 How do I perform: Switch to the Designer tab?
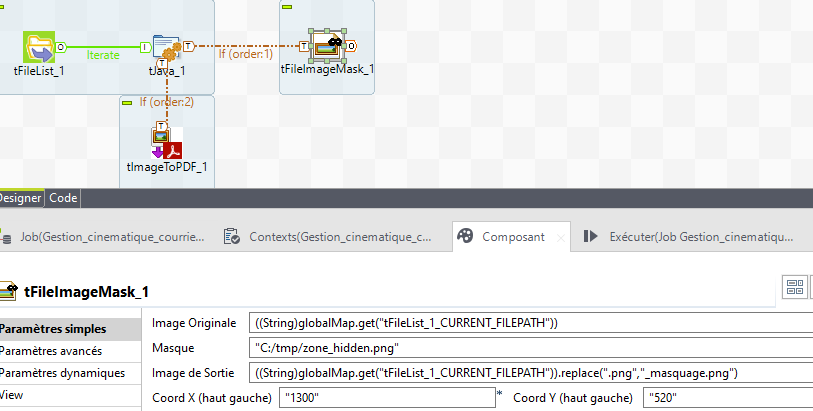click(20, 198)
